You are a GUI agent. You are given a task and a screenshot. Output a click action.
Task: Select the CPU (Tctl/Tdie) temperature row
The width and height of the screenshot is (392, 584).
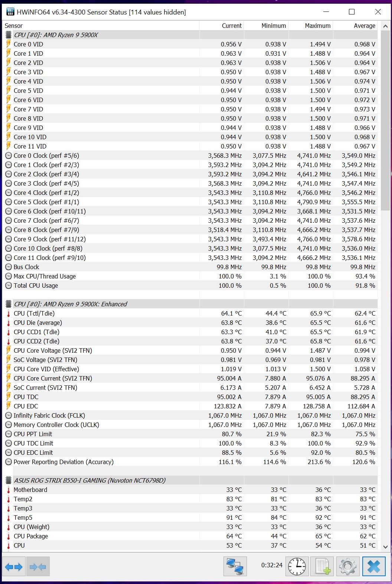[x=34, y=313]
